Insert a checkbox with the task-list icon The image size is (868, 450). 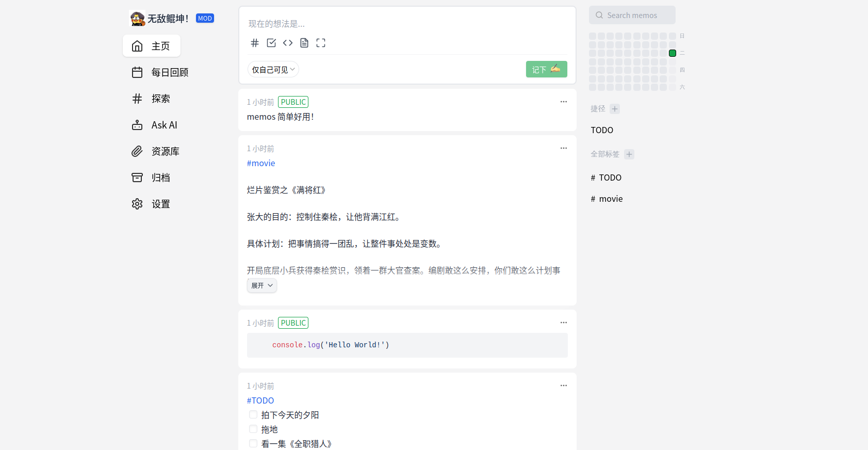point(271,43)
